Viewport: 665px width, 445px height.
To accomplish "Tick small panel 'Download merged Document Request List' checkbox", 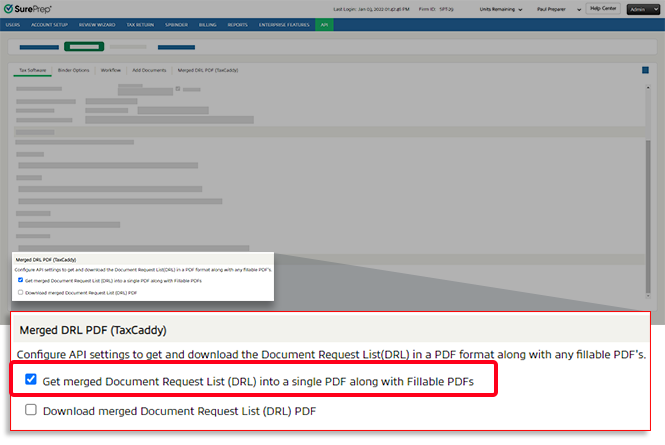I will tap(20, 292).
